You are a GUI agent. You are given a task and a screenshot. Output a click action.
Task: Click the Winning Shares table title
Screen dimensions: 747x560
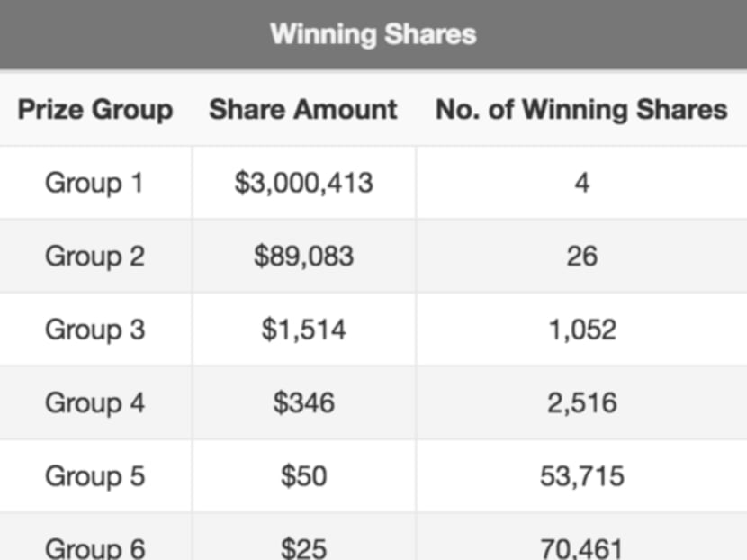[373, 34]
